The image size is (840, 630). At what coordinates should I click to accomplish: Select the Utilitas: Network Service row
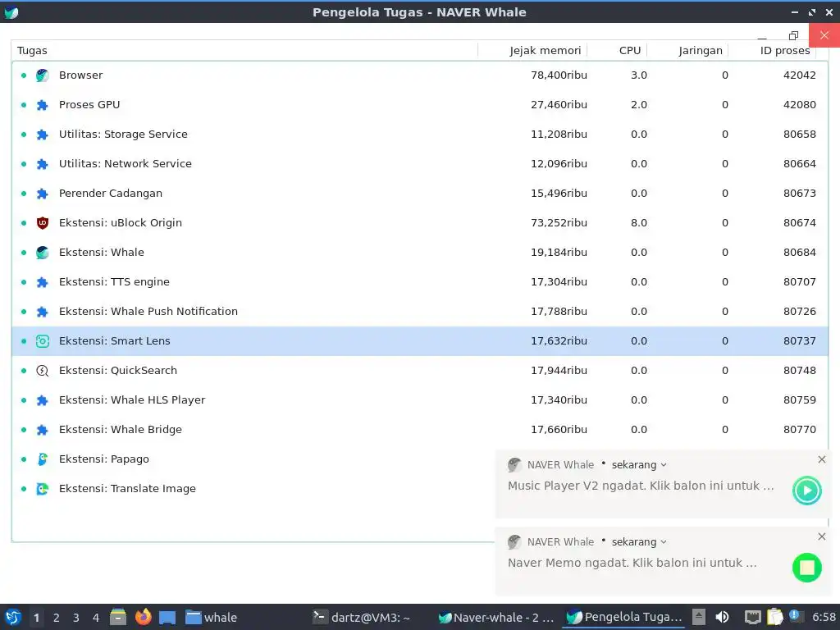(420, 164)
